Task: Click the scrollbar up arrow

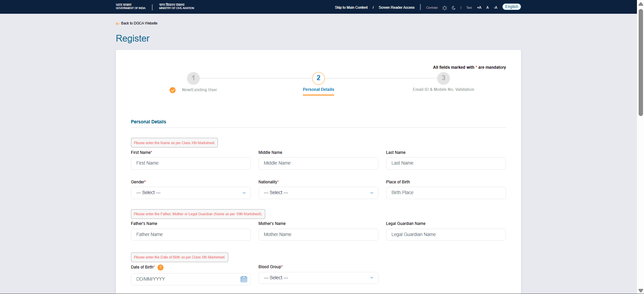Action: (x=641, y=3)
